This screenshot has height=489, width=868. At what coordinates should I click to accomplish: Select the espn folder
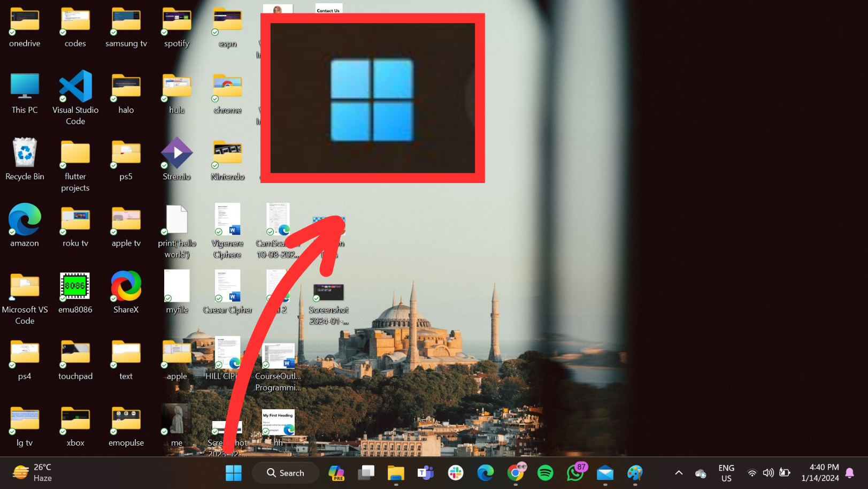click(227, 27)
